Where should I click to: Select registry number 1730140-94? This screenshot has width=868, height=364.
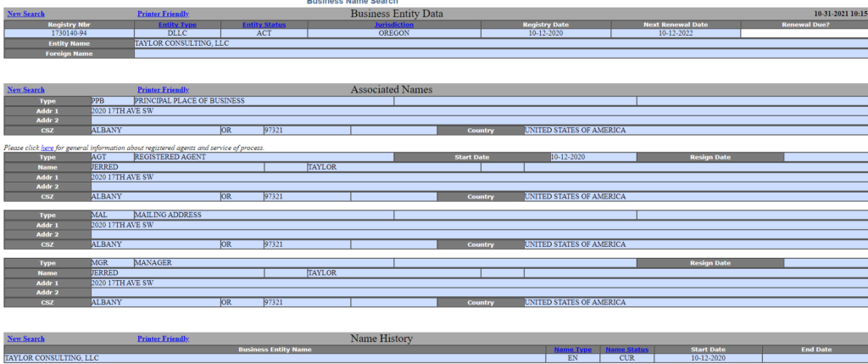coord(70,33)
